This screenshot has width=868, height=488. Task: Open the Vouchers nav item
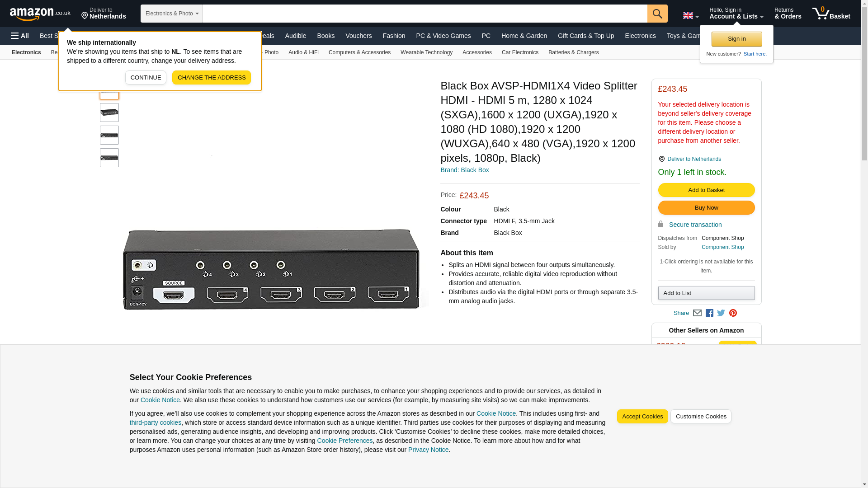359,36
